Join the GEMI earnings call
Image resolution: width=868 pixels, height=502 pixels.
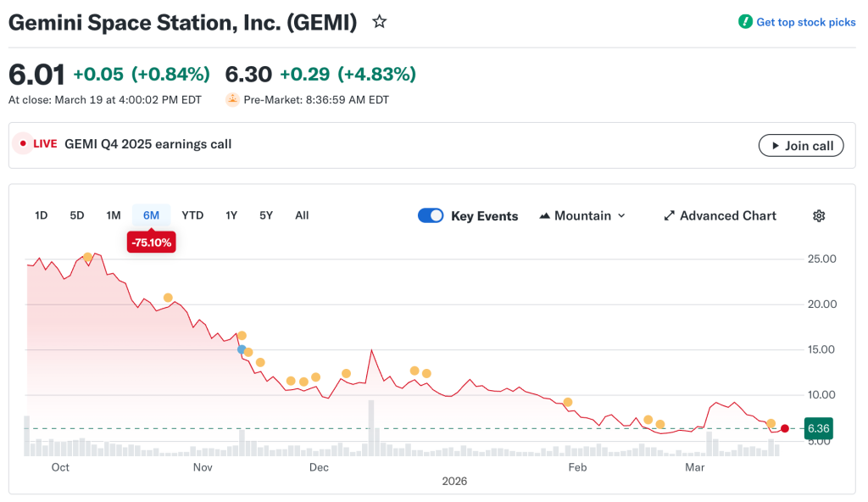pos(801,145)
